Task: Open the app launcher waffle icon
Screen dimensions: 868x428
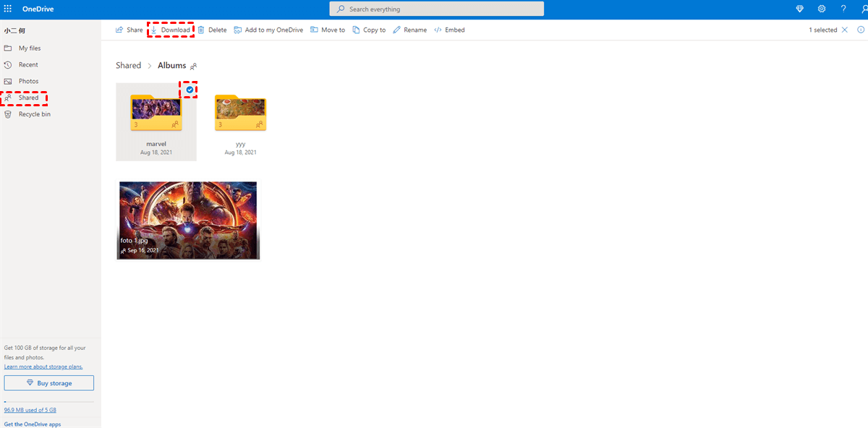Action: [x=8, y=9]
